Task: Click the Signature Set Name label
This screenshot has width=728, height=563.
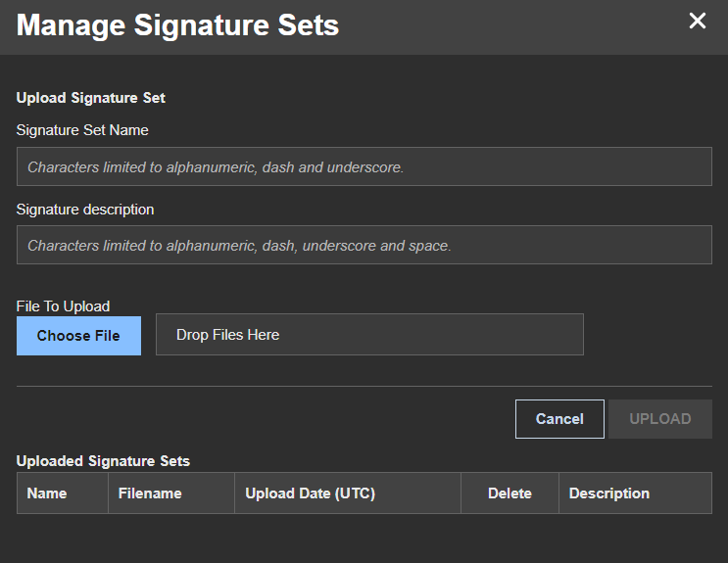Action: [x=82, y=130]
